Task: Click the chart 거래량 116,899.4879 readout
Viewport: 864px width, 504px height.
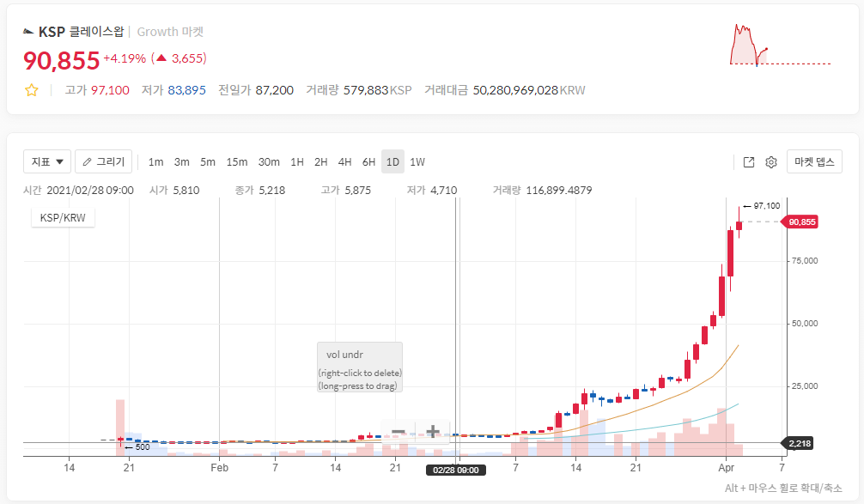Action: pyautogui.click(x=542, y=191)
